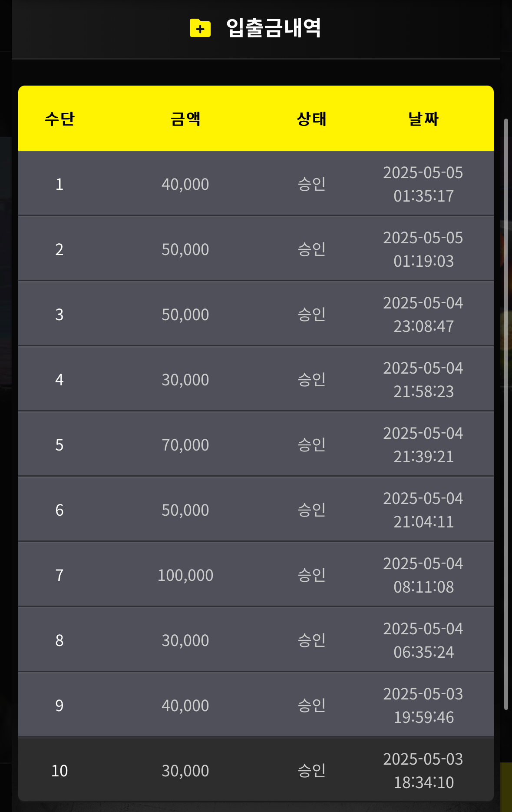Viewport: 512px width, 812px height.
Task: Click row number 6
Action: (x=59, y=510)
